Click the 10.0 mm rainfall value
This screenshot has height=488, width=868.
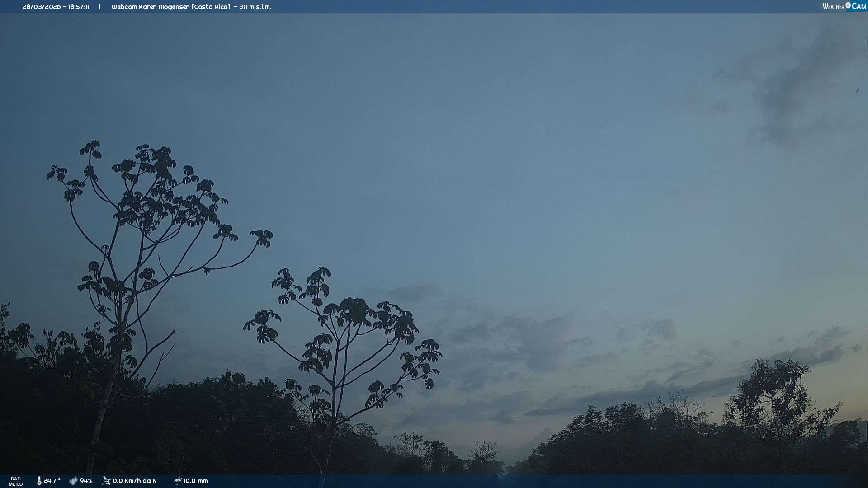pyautogui.click(x=195, y=481)
